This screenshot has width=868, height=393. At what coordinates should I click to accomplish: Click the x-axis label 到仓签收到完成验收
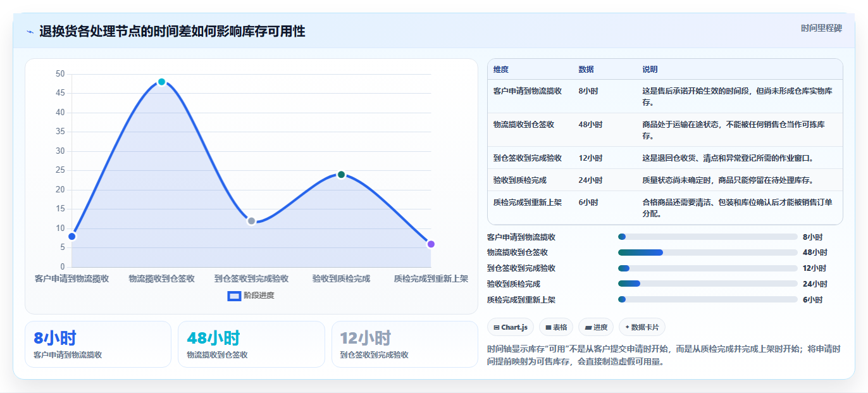(251, 278)
